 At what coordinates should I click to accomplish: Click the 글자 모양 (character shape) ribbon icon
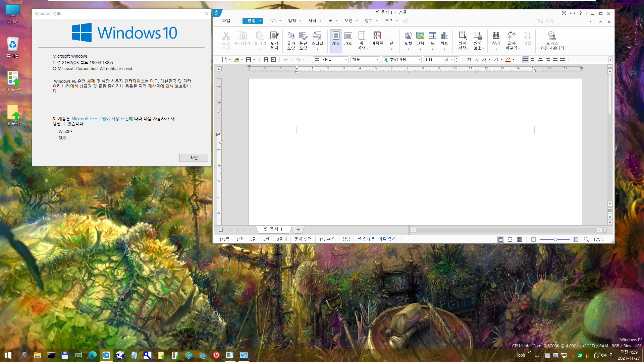pos(291,41)
